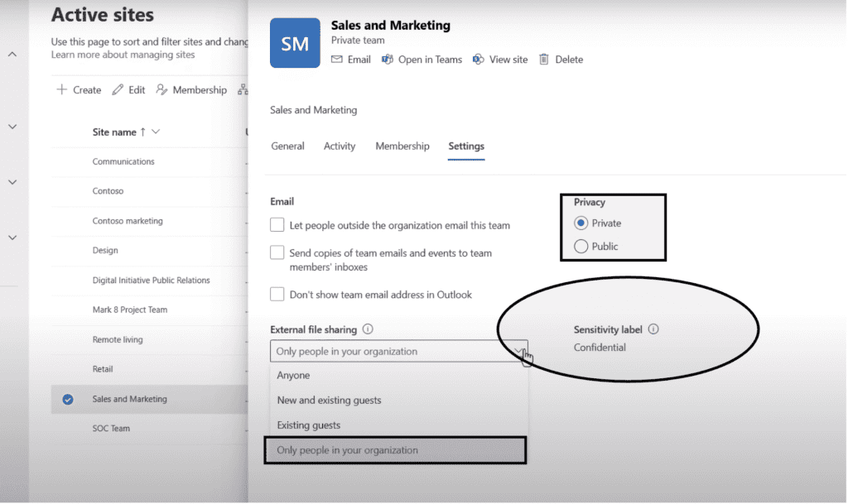Image resolution: width=848 pixels, height=504 pixels.
Task: Click the Confidential sensitivity label value
Action: tap(600, 348)
